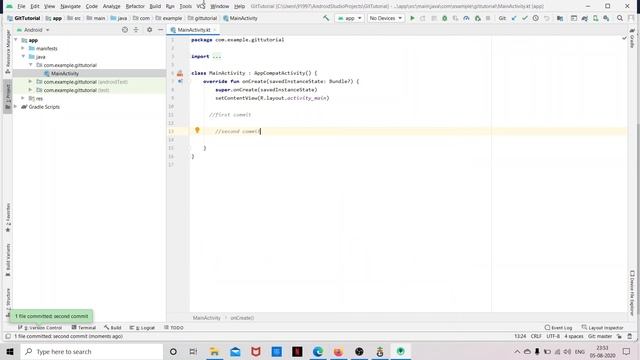Open the Profile app gauge icon
This screenshot has height=360, width=640.
tap(466, 18)
